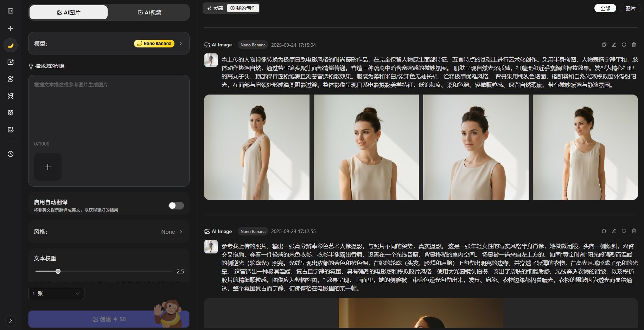This screenshot has height=330, width=644.
Task: Open the 1 张 image count dropdown
Action: (x=56, y=293)
